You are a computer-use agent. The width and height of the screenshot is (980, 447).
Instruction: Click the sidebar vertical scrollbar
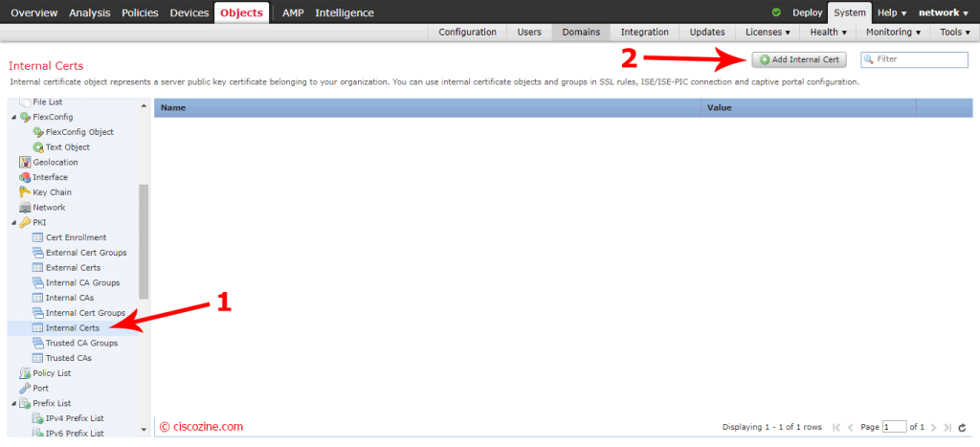[144, 239]
